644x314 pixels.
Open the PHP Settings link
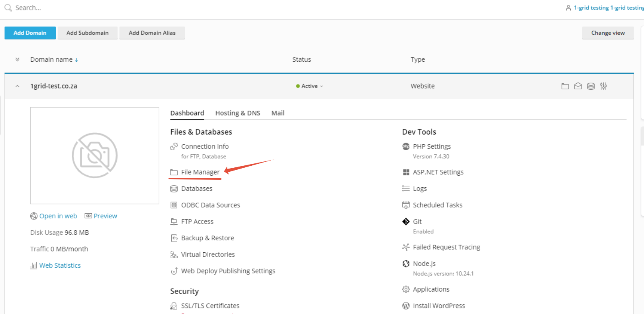click(x=432, y=147)
